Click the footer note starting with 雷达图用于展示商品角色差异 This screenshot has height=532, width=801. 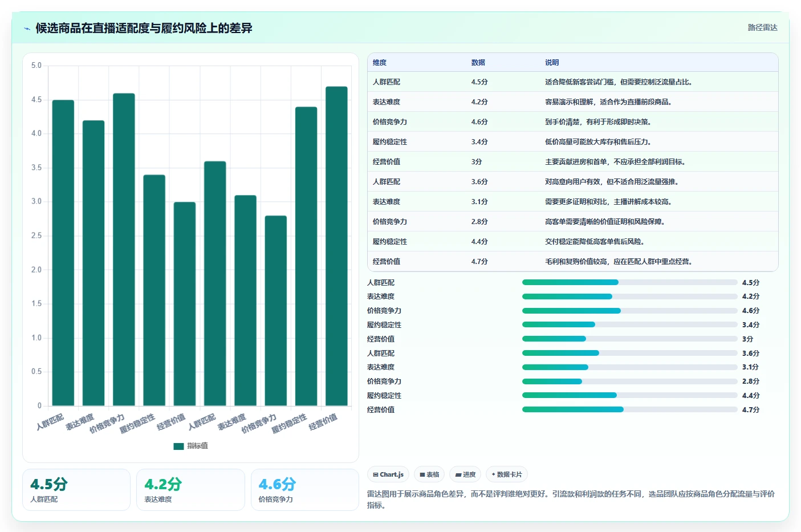point(571,499)
